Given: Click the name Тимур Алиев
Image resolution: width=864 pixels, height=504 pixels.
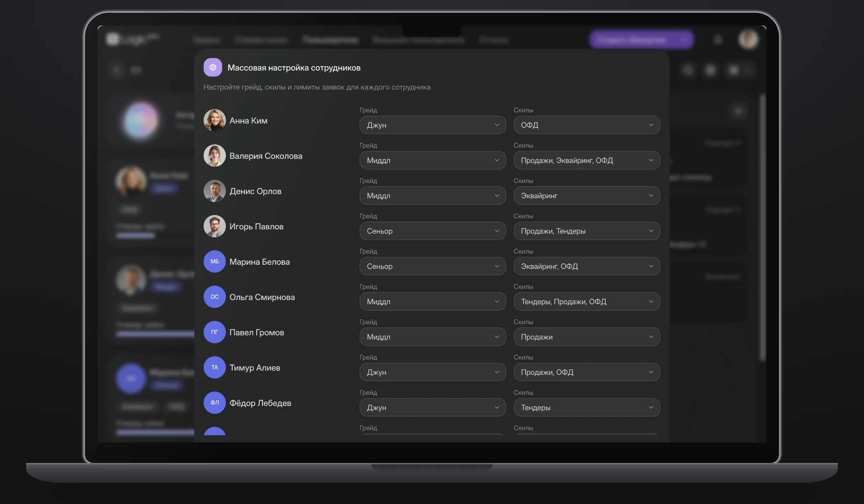Looking at the screenshot, I should [x=255, y=368].
